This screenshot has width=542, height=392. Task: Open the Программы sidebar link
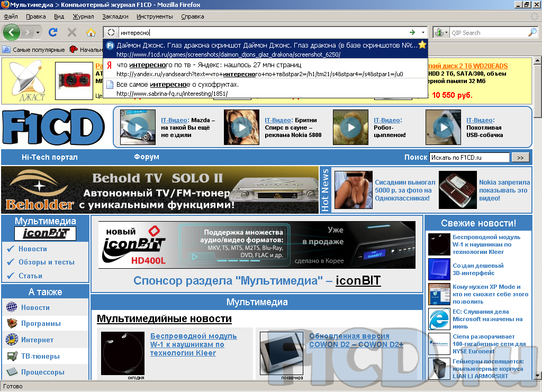(41, 323)
